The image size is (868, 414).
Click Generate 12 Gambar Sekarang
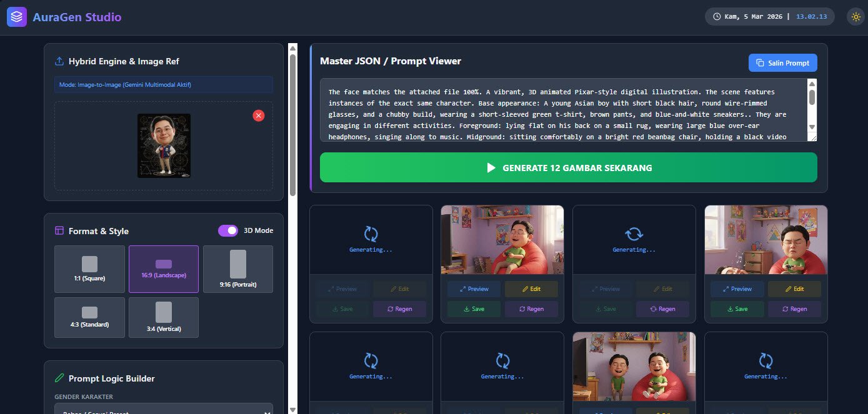[x=569, y=167]
